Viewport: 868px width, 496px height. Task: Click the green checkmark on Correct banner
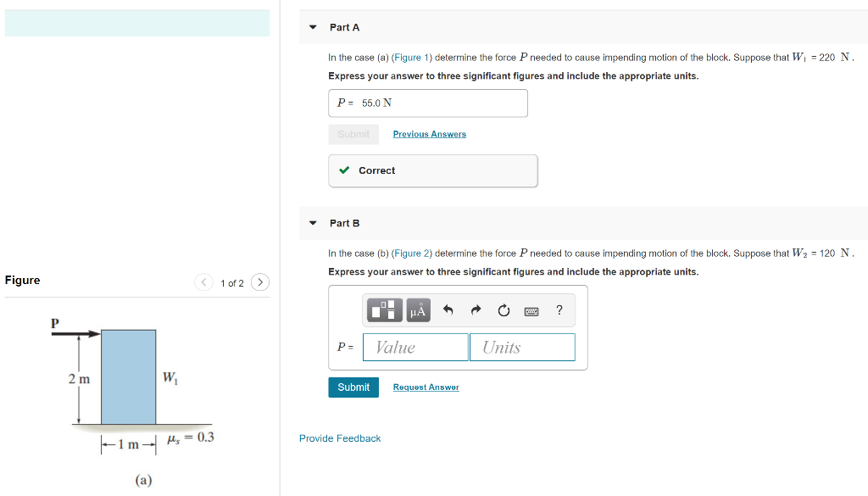343,170
